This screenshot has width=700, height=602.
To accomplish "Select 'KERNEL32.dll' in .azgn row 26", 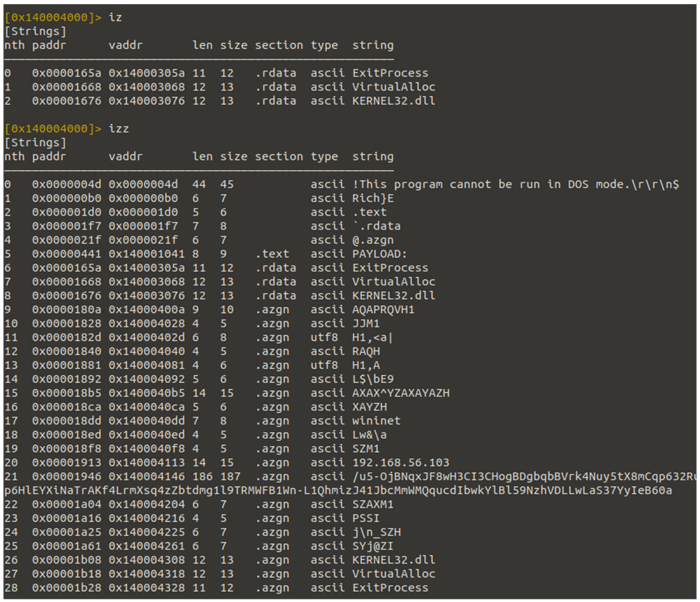I will click(393, 560).
